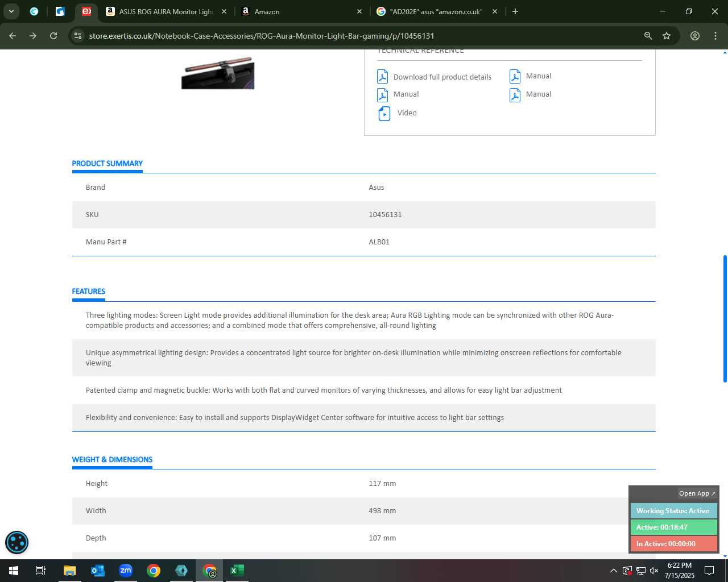Click the In Active 00:00:00 timer
The height and width of the screenshot is (582, 728).
click(x=673, y=544)
